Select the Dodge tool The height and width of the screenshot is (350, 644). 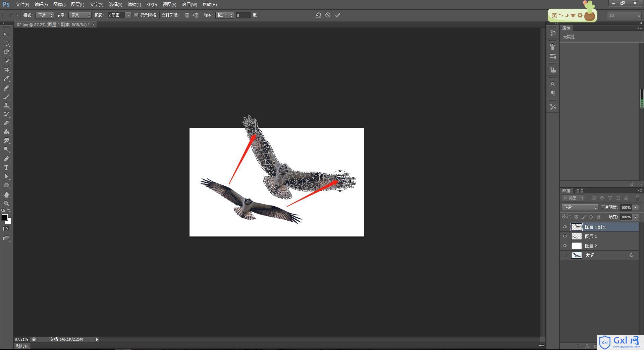6,149
